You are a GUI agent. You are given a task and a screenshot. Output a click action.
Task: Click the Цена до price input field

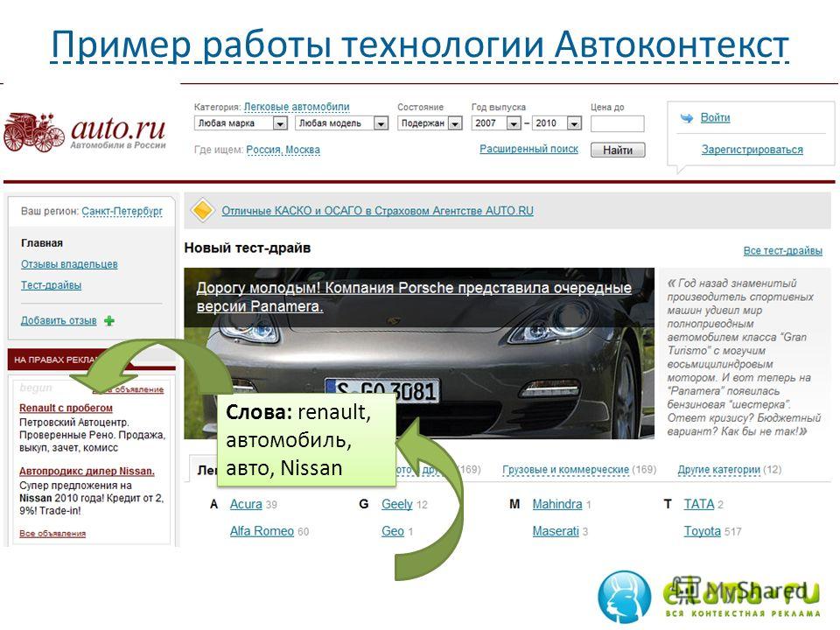tap(617, 123)
